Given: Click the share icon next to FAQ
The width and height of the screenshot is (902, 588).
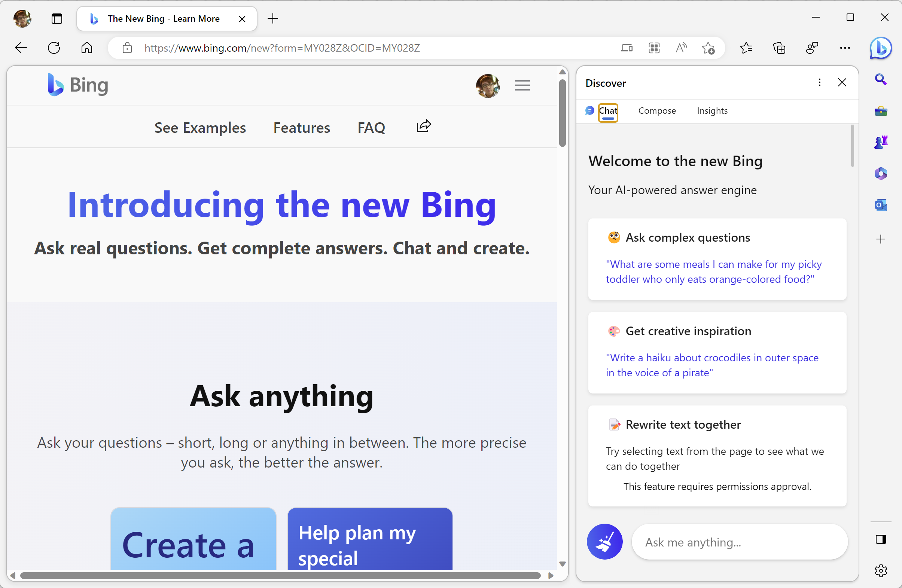Looking at the screenshot, I should click(x=423, y=126).
